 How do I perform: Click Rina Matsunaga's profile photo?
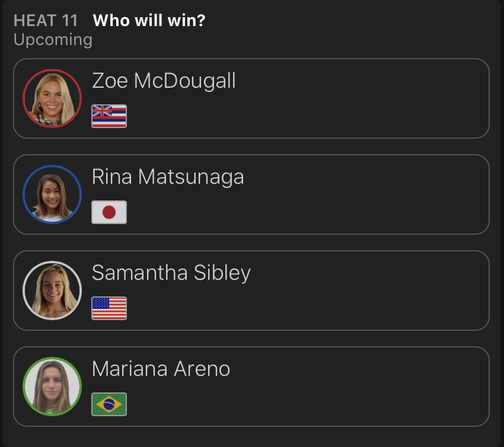click(x=52, y=194)
